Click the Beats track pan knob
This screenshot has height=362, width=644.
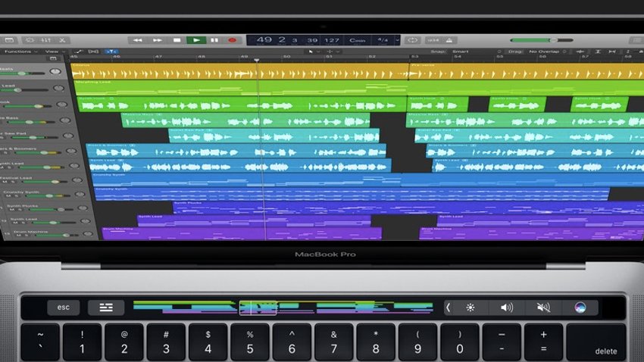55,71
